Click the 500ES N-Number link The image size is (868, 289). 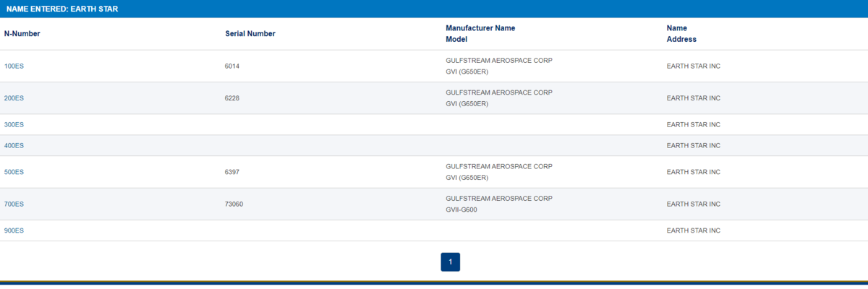[x=14, y=173]
